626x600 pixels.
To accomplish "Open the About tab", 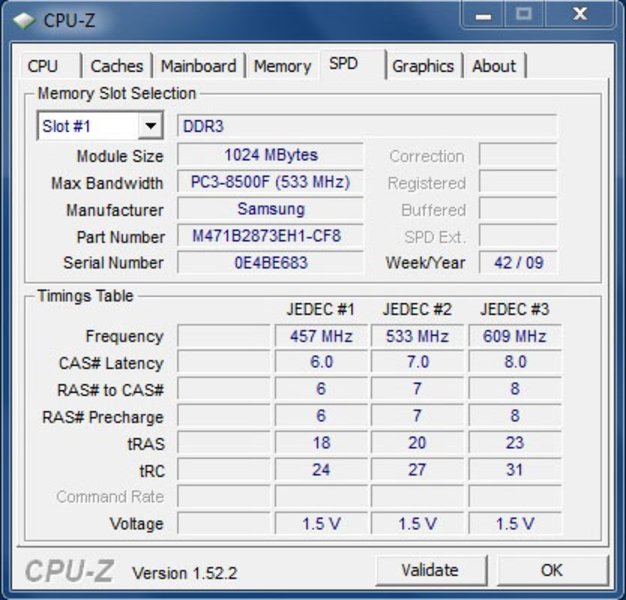I will point(494,66).
